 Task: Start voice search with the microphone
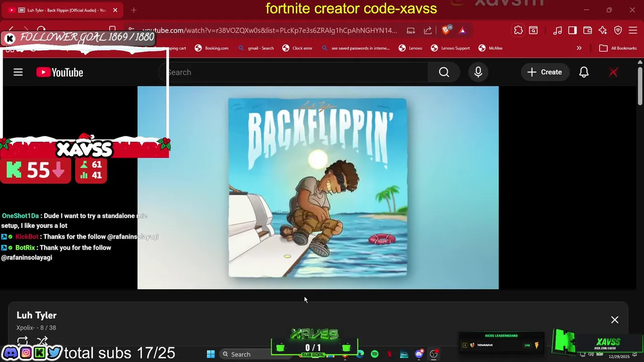(478, 72)
